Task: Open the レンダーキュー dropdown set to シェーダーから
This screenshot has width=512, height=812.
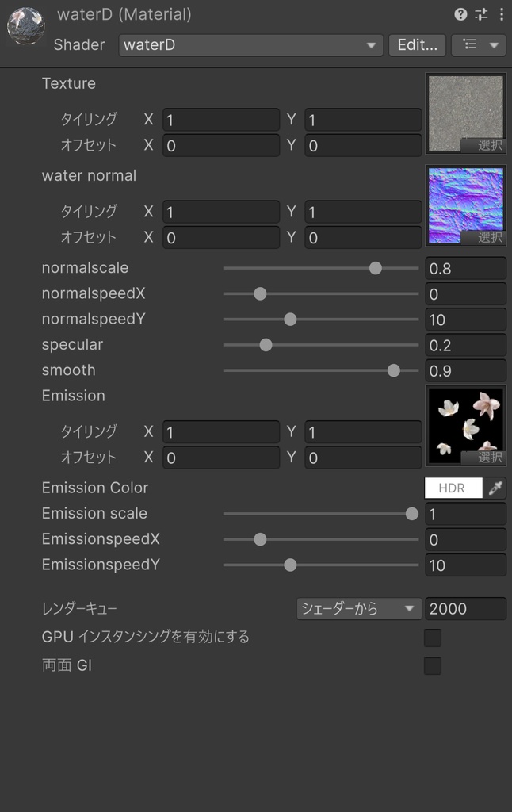Action: tap(357, 608)
